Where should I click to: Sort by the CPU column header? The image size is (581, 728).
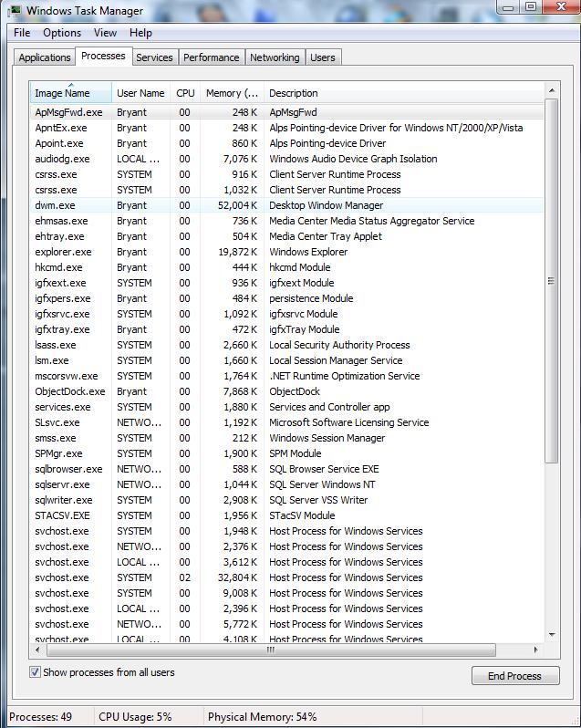[x=185, y=93]
